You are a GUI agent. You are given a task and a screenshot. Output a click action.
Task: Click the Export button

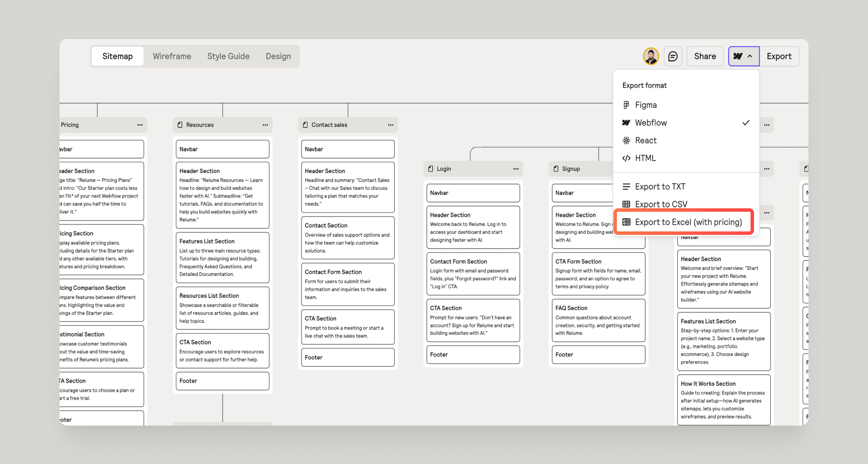pyautogui.click(x=779, y=56)
